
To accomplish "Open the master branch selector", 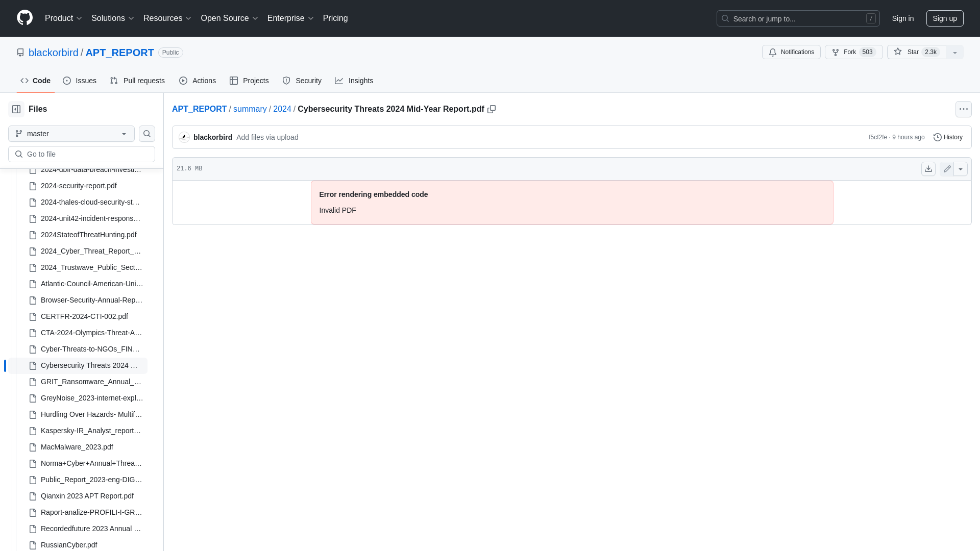I will tap(71, 134).
